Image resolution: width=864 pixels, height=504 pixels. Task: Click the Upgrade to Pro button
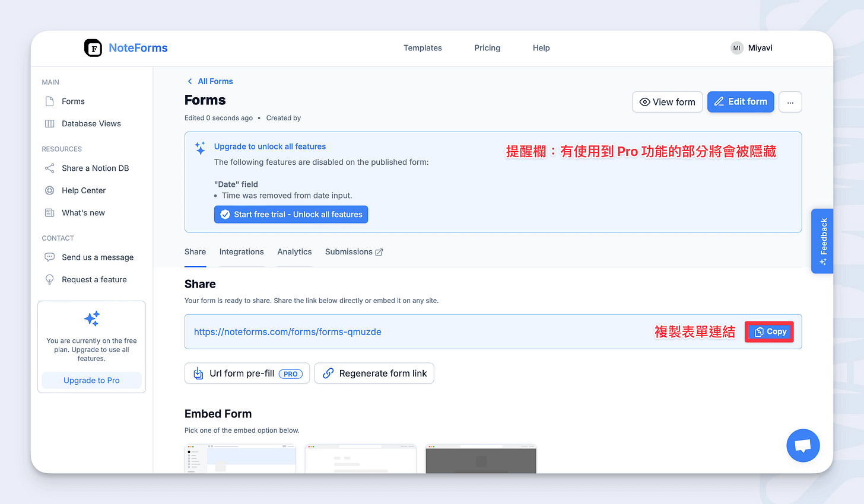pyautogui.click(x=91, y=380)
